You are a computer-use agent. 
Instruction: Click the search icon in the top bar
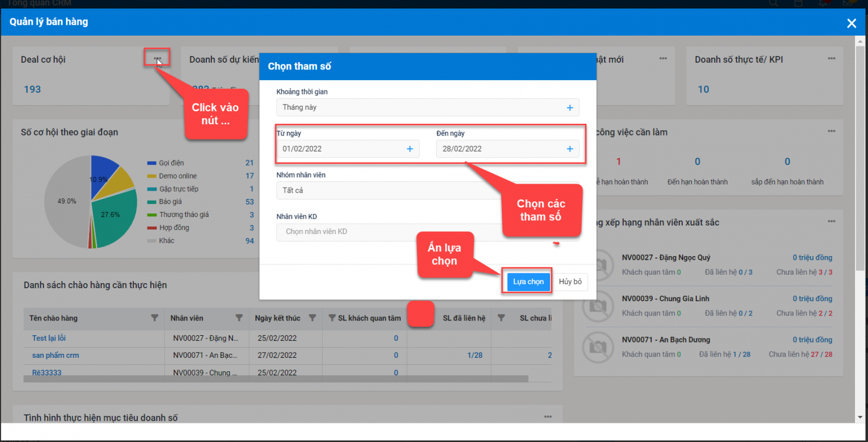coord(772,3)
